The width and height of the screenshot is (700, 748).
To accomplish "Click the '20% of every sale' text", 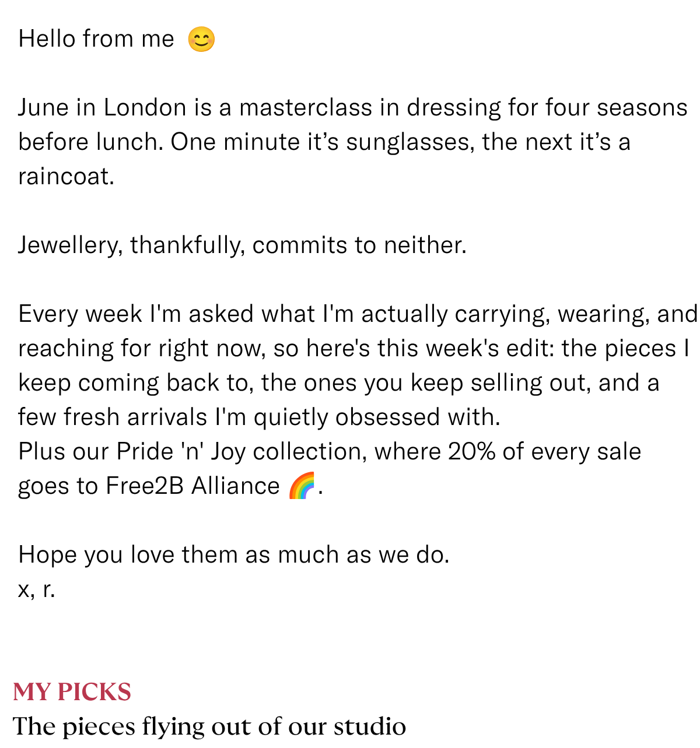I will click(x=544, y=452).
